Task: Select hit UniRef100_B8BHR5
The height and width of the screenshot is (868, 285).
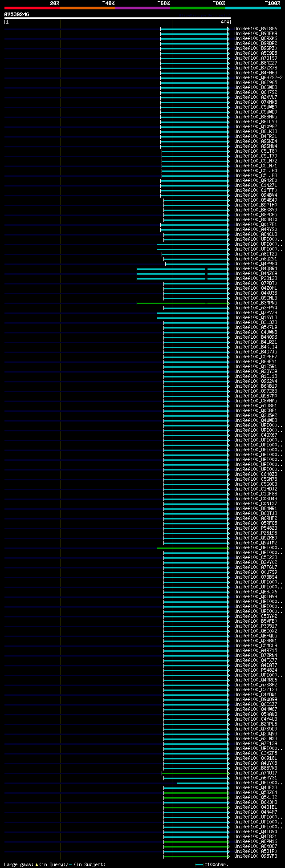Action: tap(256, 117)
